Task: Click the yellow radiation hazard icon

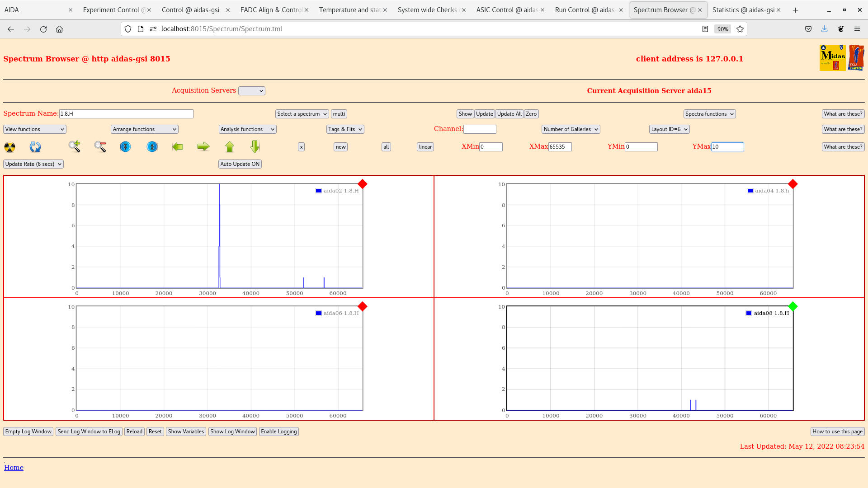Action: click(9, 147)
